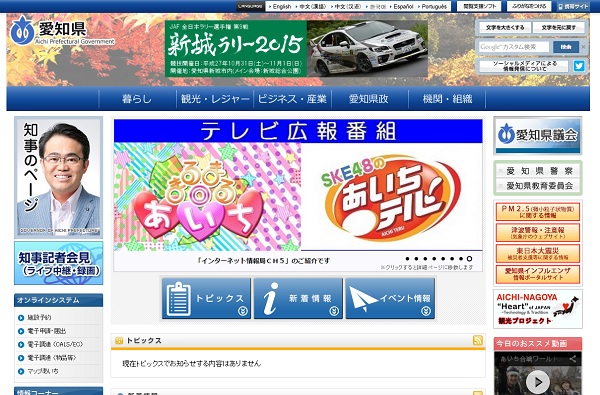Viewport: 600px width, 395px height.
Task: Focus the Google カスタム検索 input field
Action: tap(514, 47)
